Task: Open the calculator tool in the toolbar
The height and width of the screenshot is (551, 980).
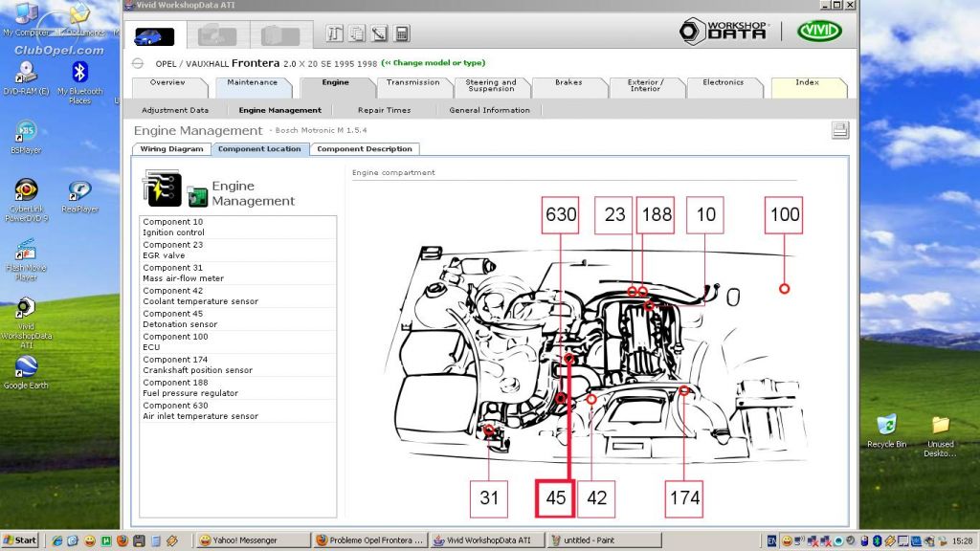Action: click(402, 33)
